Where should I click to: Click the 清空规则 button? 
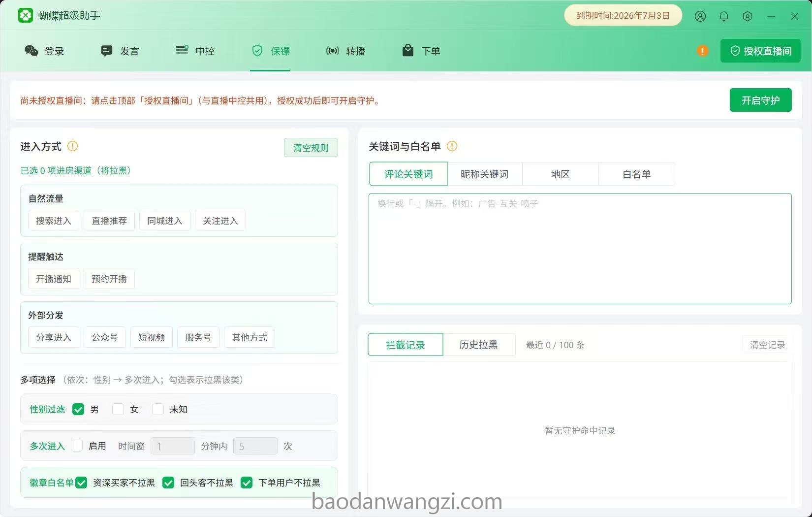coord(311,148)
